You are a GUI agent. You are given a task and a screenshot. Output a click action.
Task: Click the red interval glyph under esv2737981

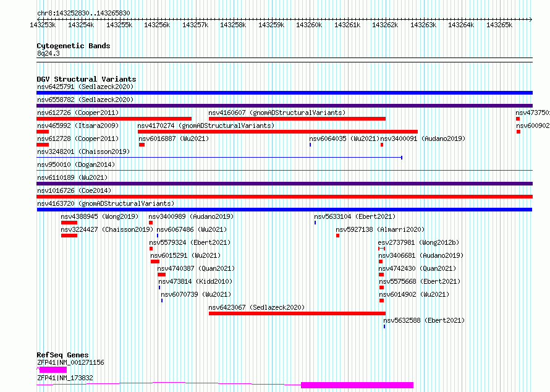click(x=382, y=249)
